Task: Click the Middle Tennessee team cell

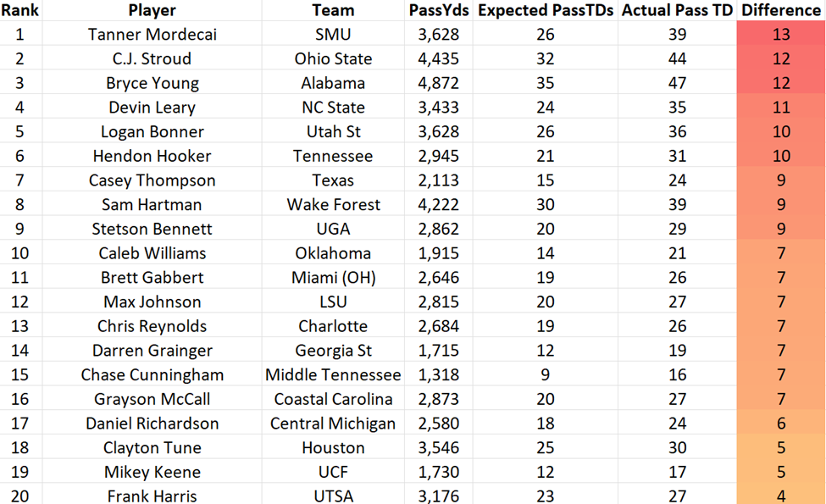Action: [x=333, y=375]
